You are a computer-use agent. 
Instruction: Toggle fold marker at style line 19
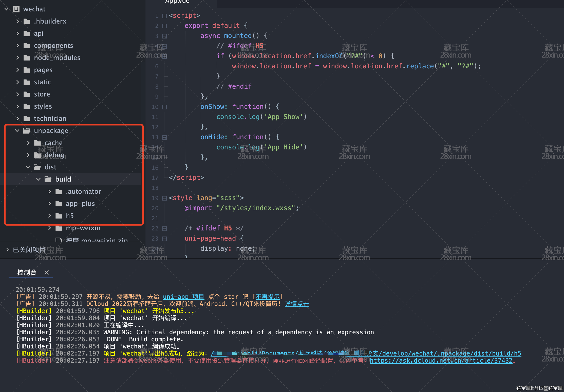click(x=164, y=198)
